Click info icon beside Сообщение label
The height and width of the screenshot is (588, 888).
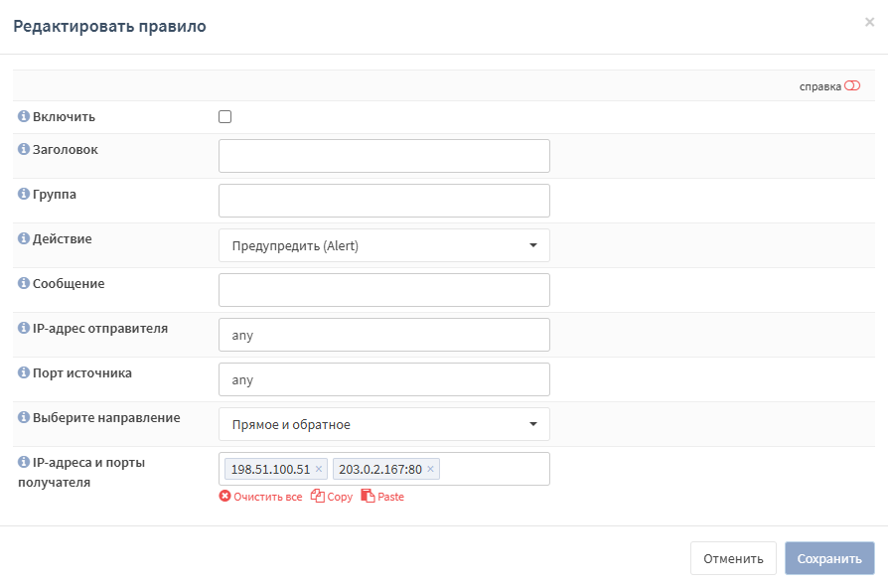tap(24, 284)
